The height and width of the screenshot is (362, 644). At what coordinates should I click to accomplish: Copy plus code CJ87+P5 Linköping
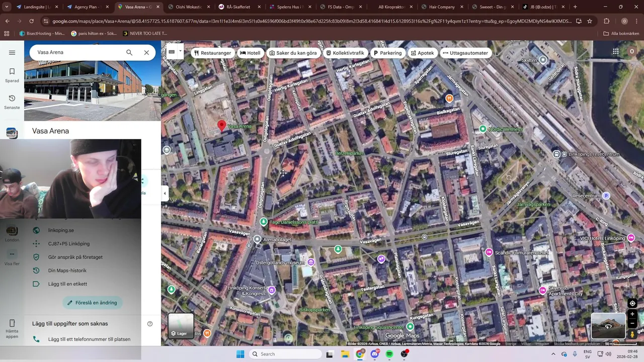click(x=69, y=244)
